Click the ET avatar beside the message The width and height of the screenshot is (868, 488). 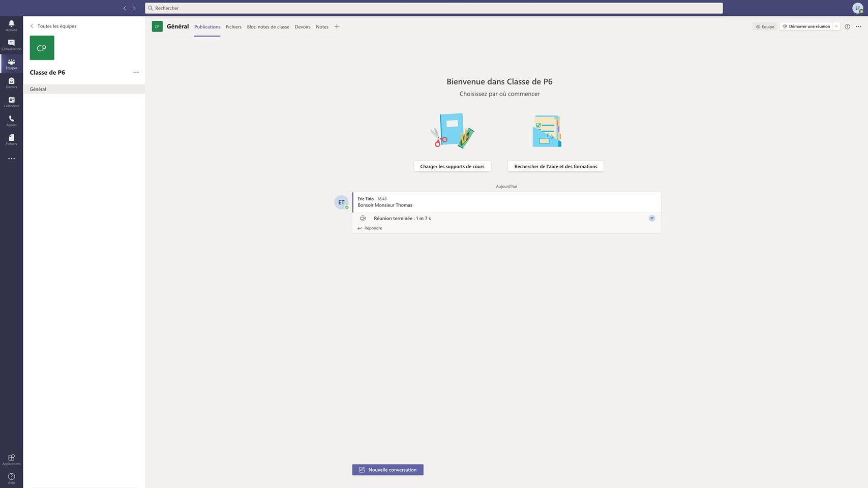coord(341,202)
